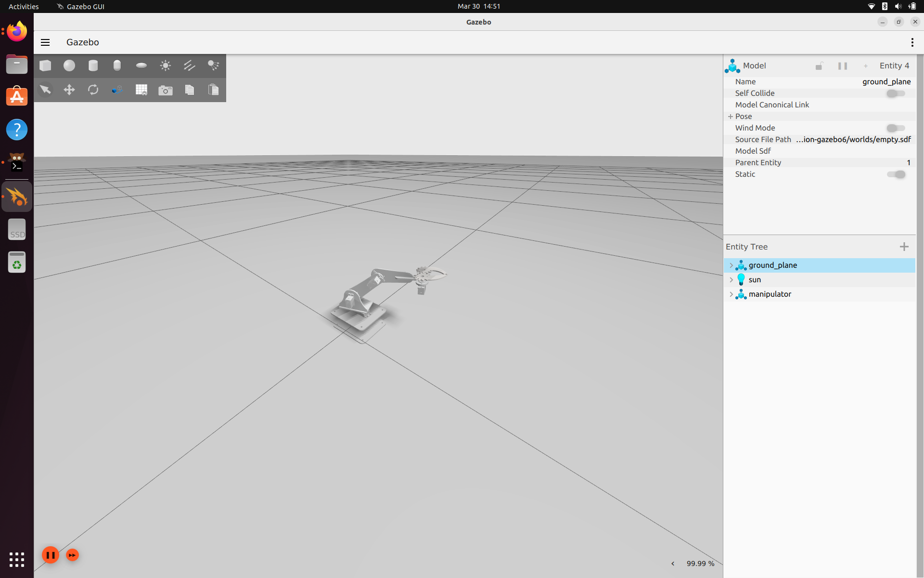The height and width of the screenshot is (578, 924).
Task: Insert a box shape
Action: coord(45,66)
